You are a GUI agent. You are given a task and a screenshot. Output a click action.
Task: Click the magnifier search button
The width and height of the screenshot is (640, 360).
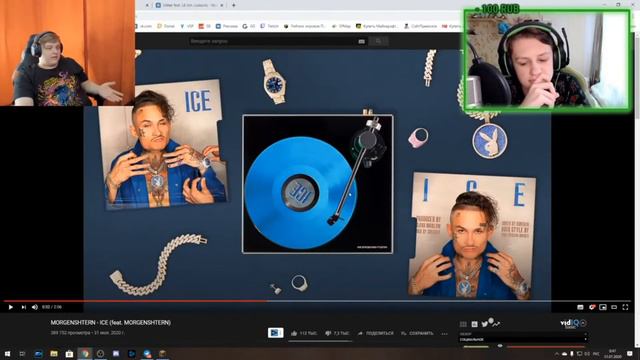click(378, 41)
